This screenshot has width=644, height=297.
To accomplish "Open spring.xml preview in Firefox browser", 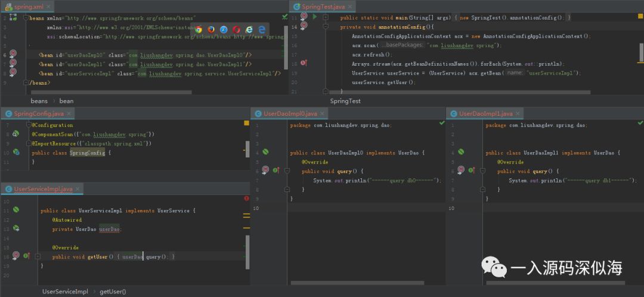I will (211, 30).
